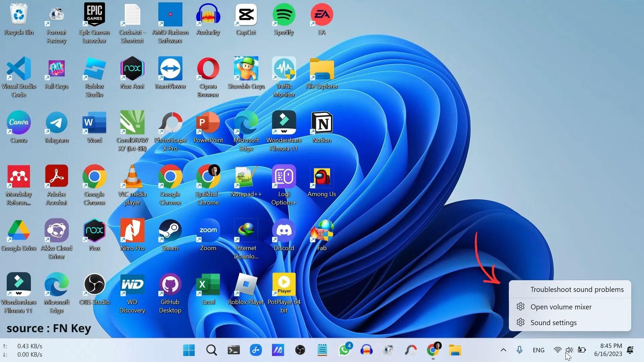This screenshot has height=362, width=644.
Task: Switch the ENG input language
Action: pyautogui.click(x=538, y=350)
